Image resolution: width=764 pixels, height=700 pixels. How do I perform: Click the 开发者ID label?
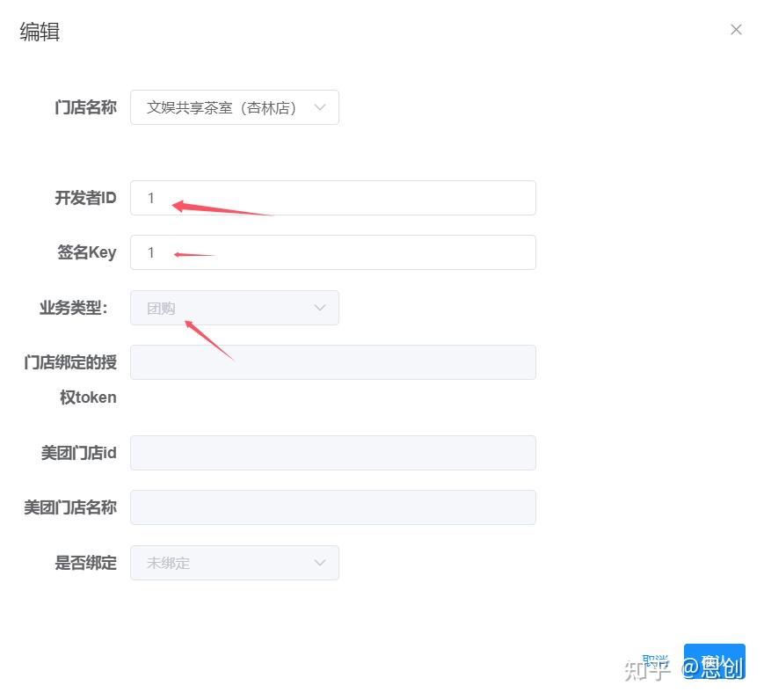[x=85, y=198]
